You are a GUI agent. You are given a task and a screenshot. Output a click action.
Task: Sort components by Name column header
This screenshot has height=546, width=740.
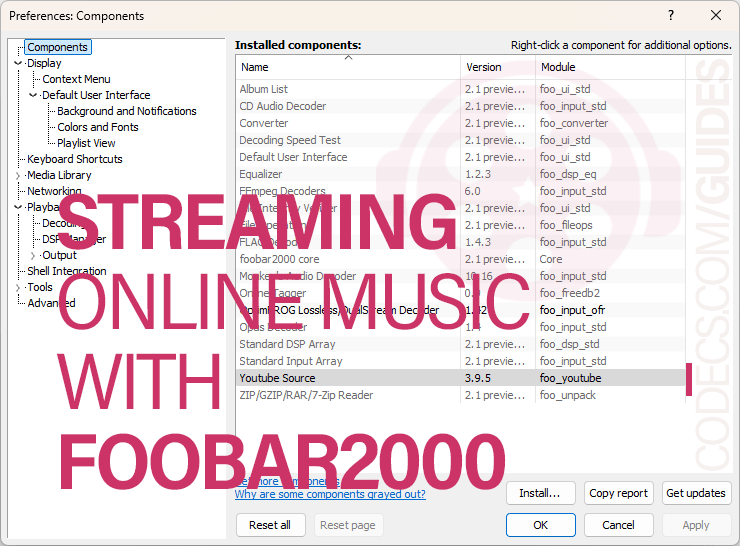pyautogui.click(x=348, y=67)
